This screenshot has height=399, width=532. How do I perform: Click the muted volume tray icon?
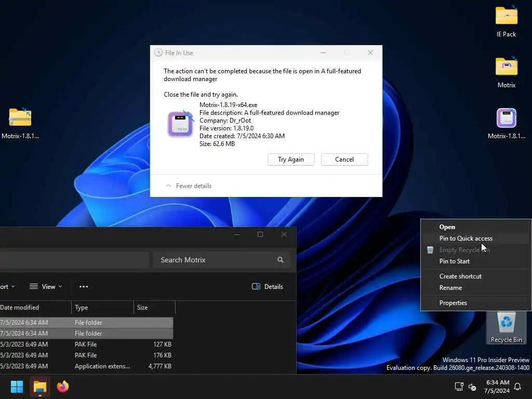coord(472,387)
